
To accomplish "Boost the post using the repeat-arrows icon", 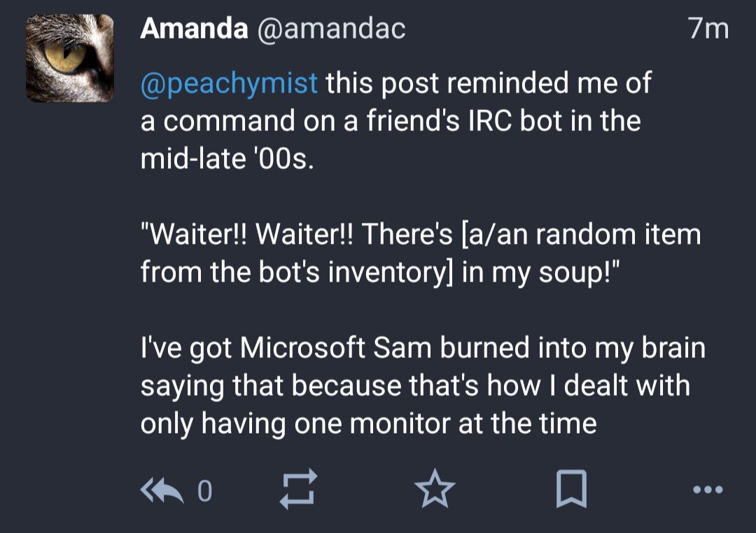I will (299, 489).
